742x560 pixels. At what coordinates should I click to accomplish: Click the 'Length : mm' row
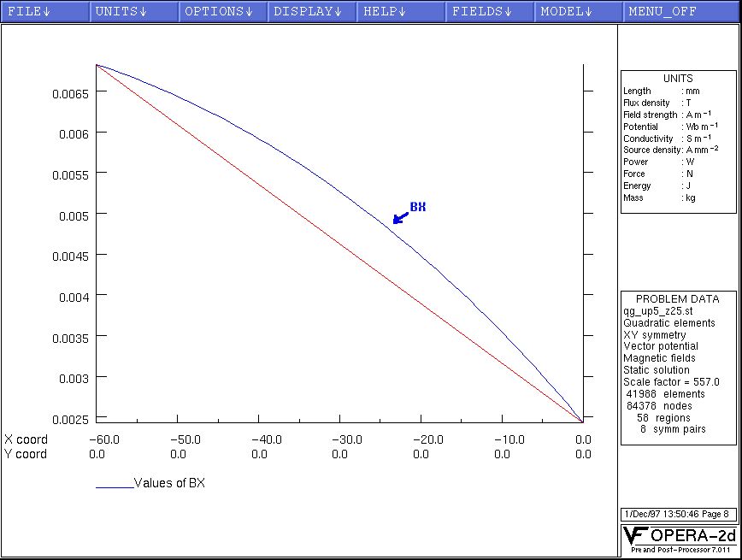(x=661, y=91)
